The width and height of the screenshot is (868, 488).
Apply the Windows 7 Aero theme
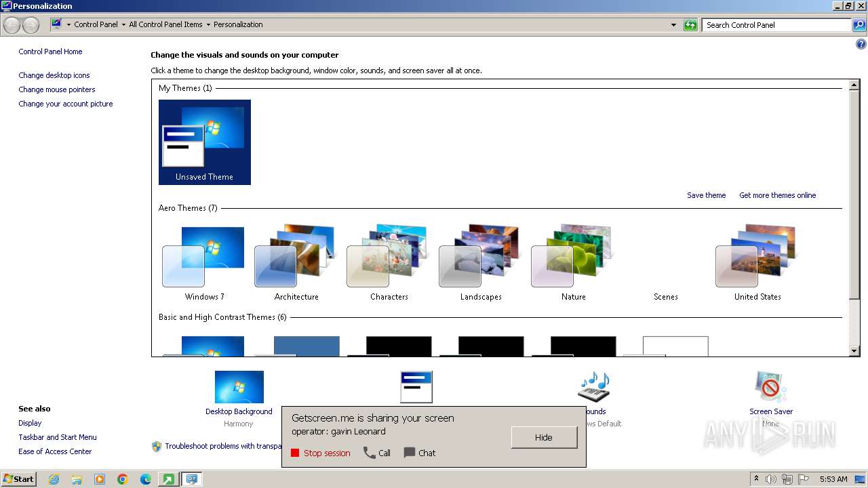[x=205, y=263]
